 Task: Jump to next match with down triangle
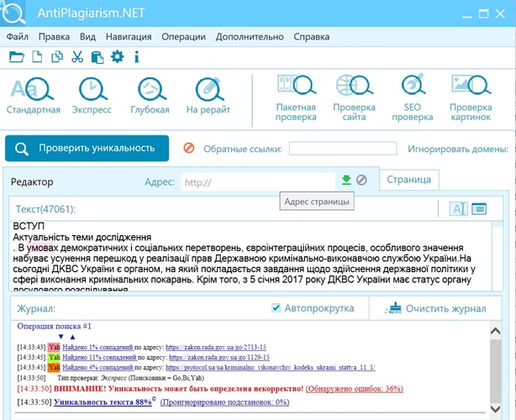[x=61, y=337]
